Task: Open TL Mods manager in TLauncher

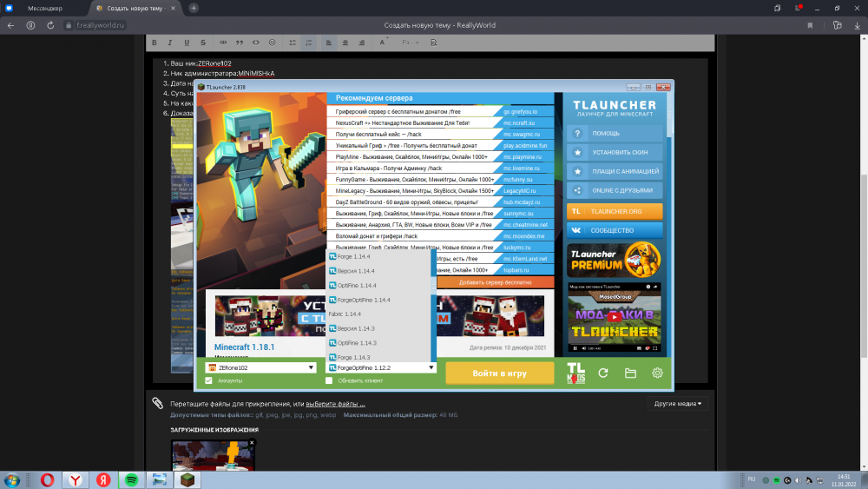Action: tap(575, 373)
